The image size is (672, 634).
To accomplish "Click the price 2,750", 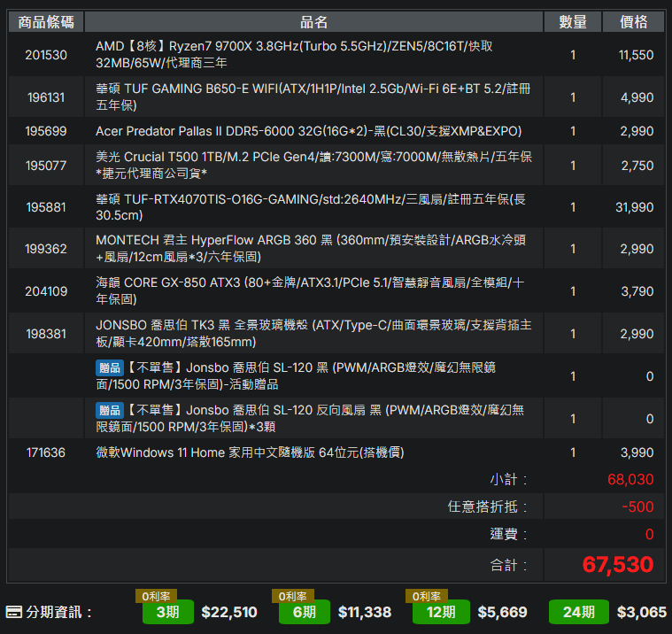I will (x=637, y=166).
